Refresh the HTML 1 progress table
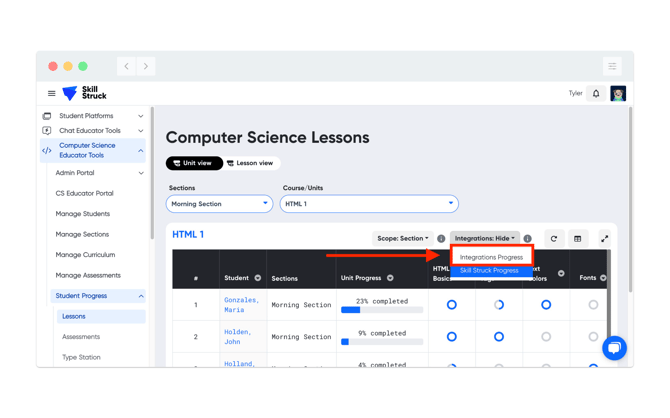The width and height of the screenshot is (670, 418). click(554, 238)
